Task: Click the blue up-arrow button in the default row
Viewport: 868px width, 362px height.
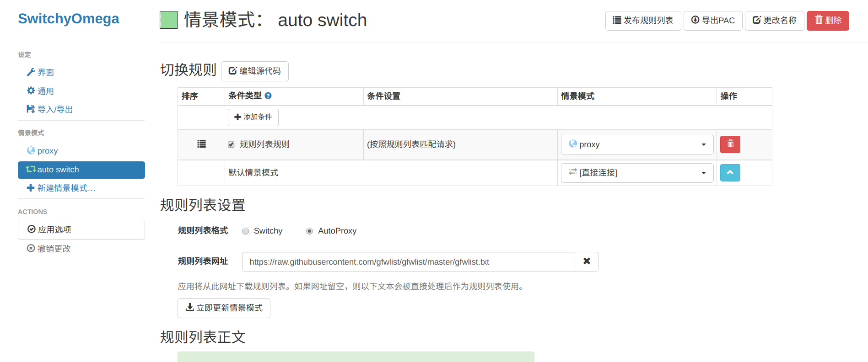Action: tap(730, 173)
